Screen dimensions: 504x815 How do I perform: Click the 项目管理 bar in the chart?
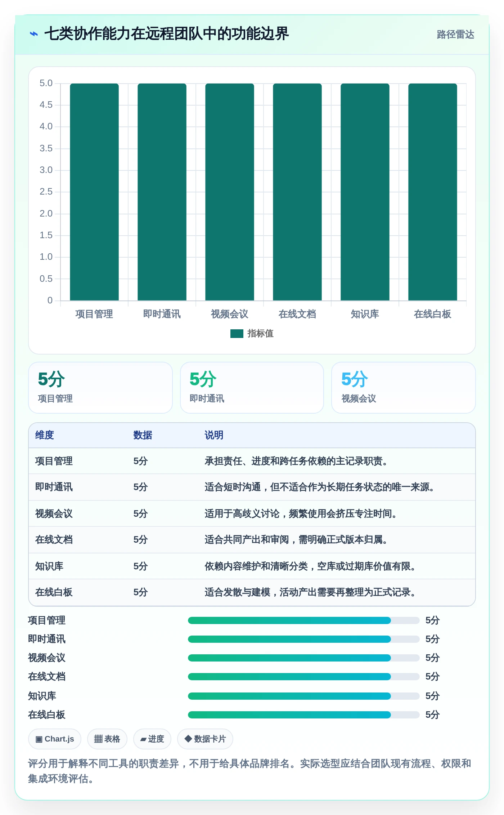click(94, 192)
